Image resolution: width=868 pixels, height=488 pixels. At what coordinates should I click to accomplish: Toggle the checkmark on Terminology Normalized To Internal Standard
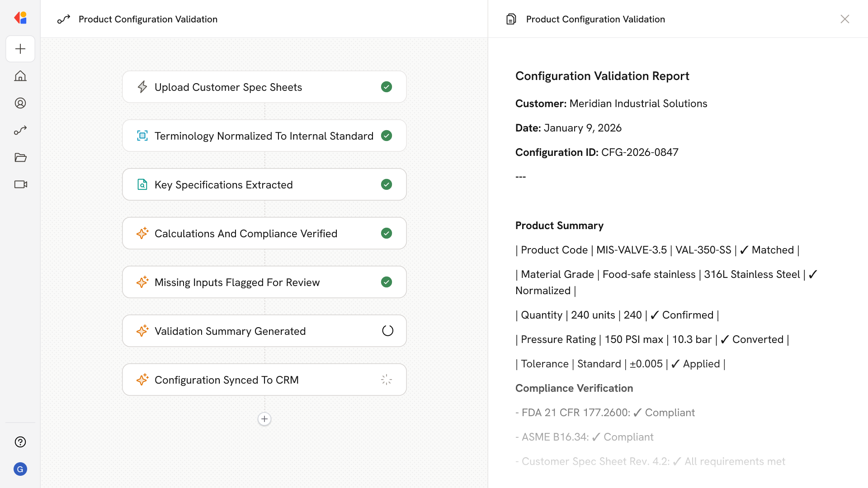pyautogui.click(x=387, y=136)
